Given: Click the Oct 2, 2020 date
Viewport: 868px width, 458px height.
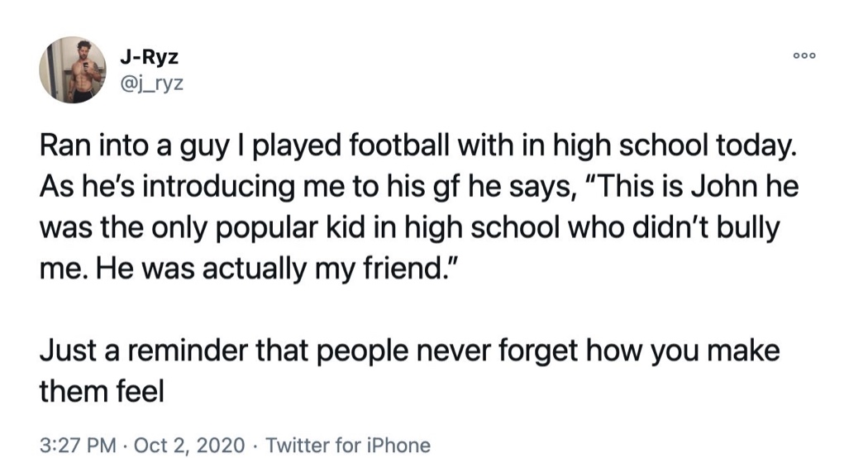Looking at the screenshot, I should point(188,445).
